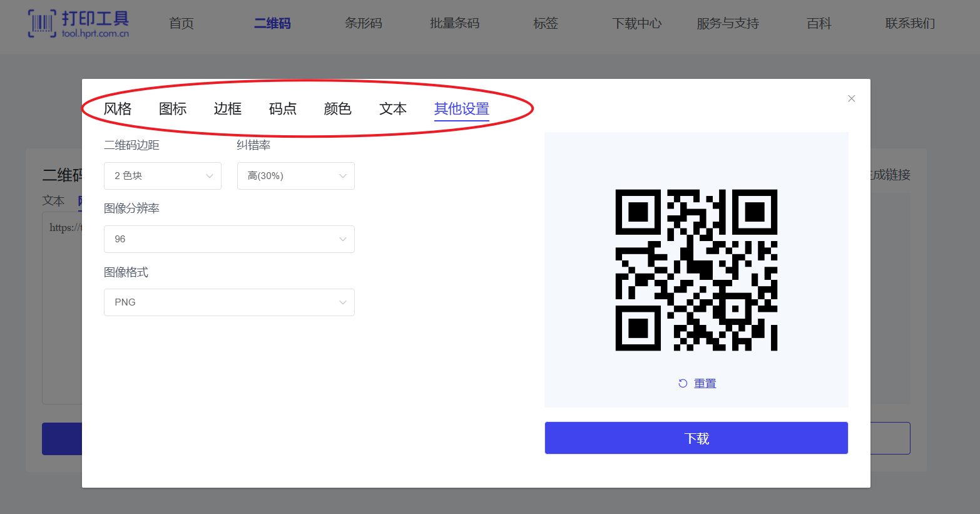Viewport: 980px width, 514px height.
Task: Switch to the 文本 tab
Action: (393, 109)
